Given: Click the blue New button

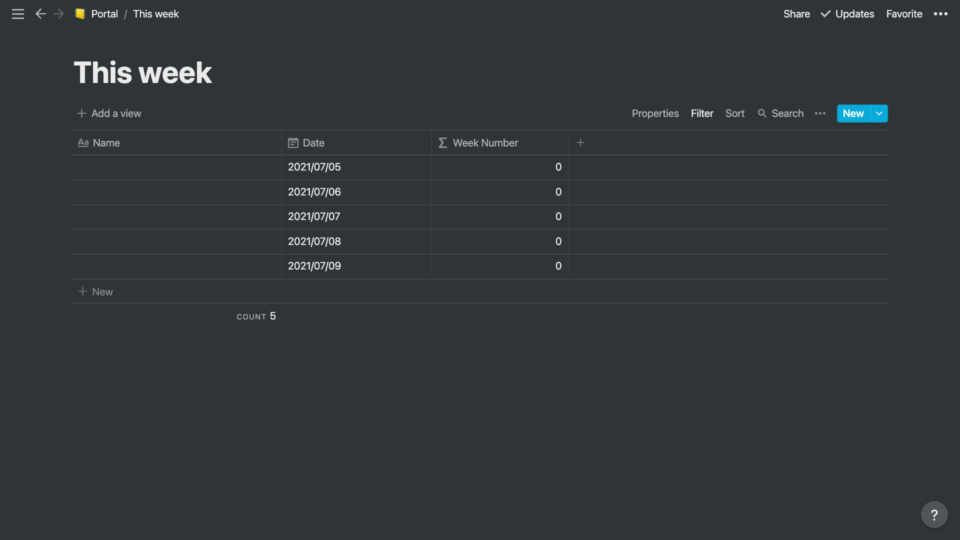Looking at the screenshot, I should pyautogui.click(x=853, y=113).
